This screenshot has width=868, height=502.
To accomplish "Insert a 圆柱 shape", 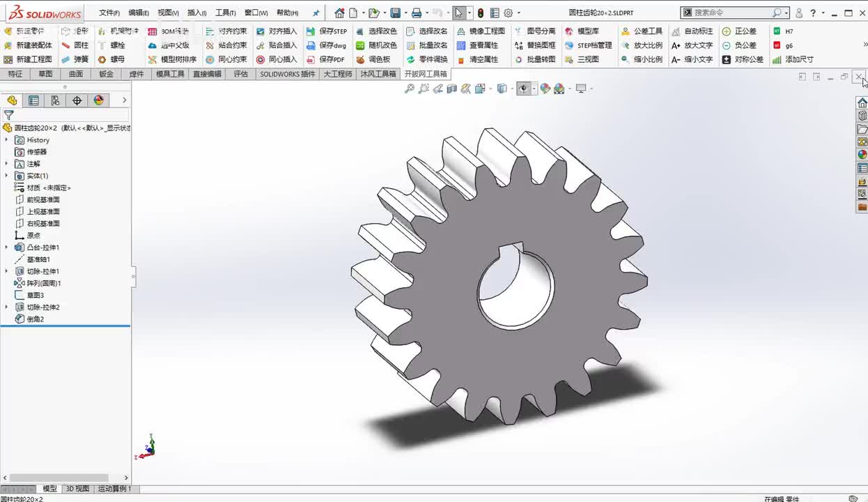I will click(75, 45).
